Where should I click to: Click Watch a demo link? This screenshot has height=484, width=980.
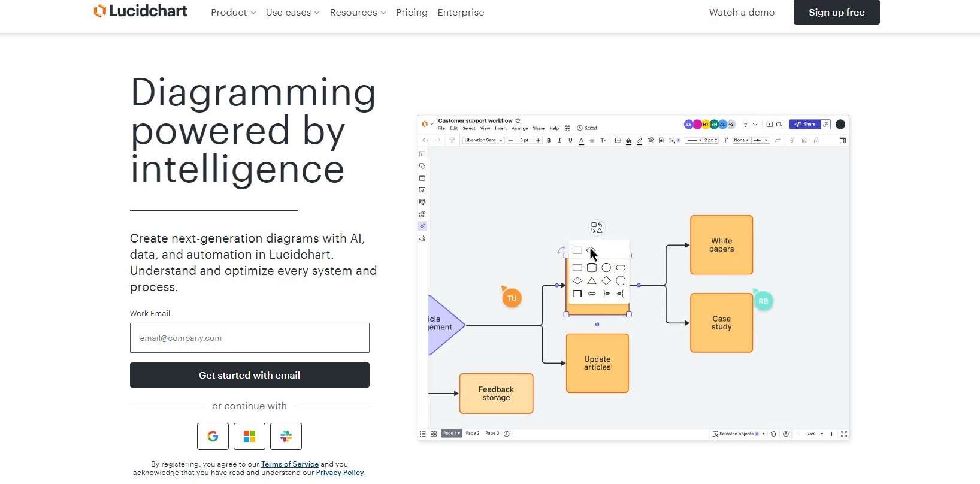(x=742, y=12)
